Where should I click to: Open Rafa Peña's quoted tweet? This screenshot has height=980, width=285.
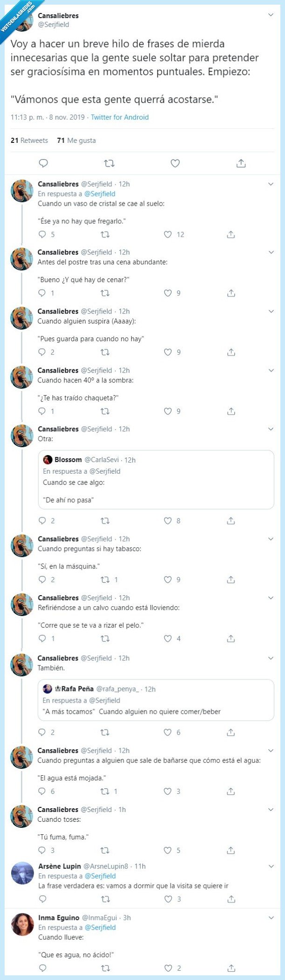tap(154, 700)
